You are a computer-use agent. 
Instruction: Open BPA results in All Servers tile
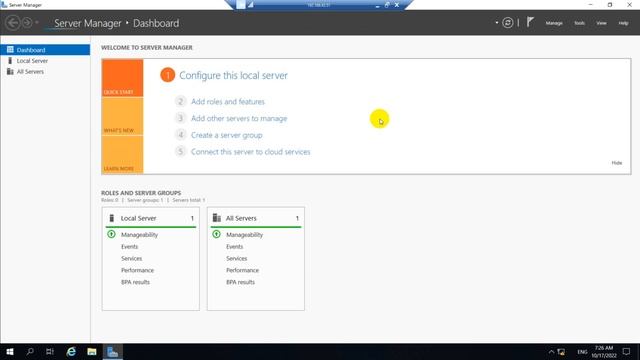pyautogui.click(x=240, y=282)
